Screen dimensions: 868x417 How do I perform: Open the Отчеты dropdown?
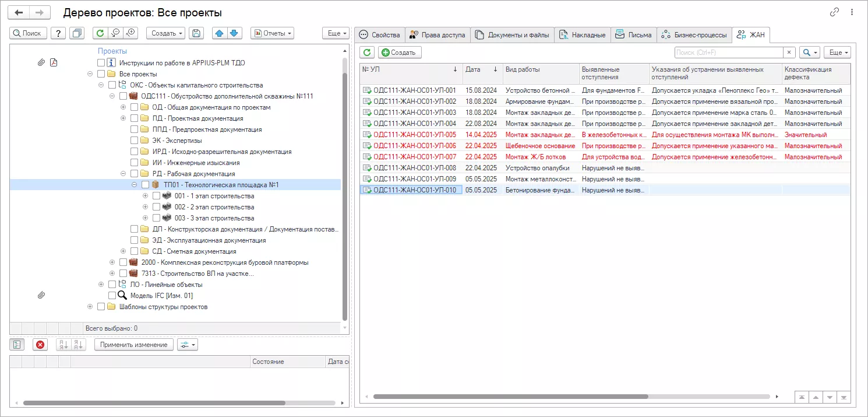pos(272,33)
